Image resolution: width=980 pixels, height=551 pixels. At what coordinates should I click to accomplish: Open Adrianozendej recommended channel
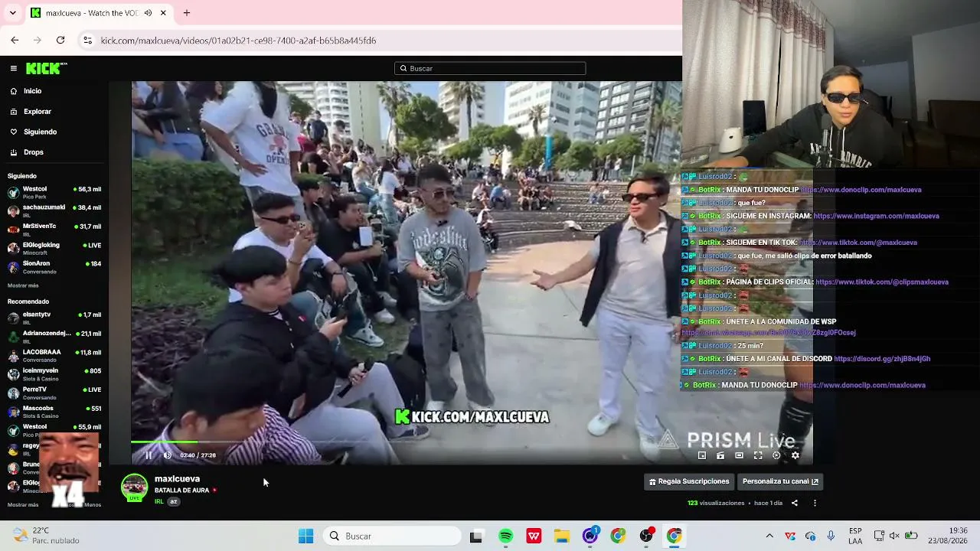[x=54, y=337]
